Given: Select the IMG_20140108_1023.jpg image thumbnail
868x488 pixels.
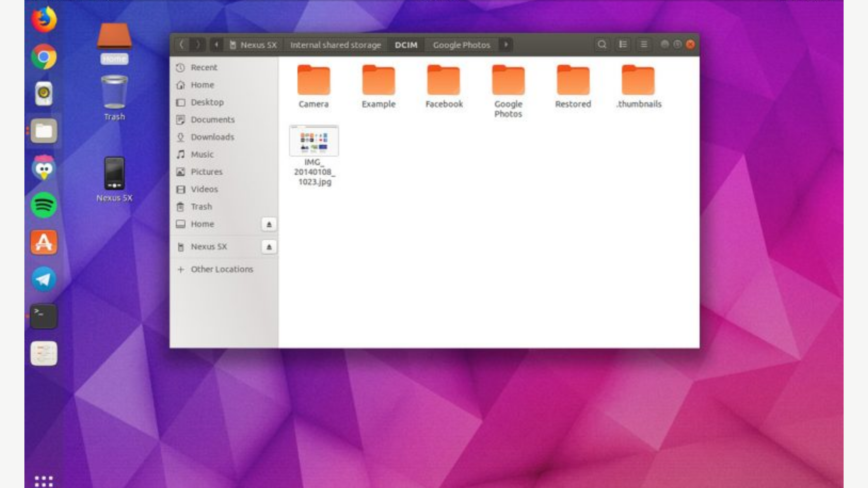Looking at the screenshot, I should (314, 141).
